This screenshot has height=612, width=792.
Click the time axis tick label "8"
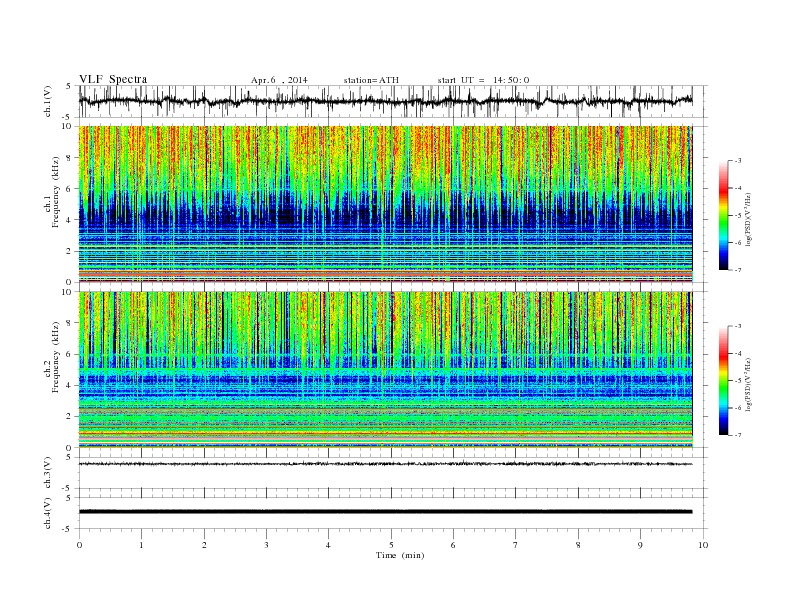click(x=578, y=545)
